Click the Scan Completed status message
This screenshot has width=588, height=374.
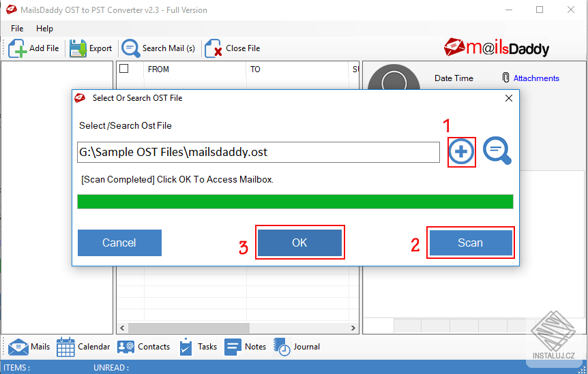(x=177, y=180)
